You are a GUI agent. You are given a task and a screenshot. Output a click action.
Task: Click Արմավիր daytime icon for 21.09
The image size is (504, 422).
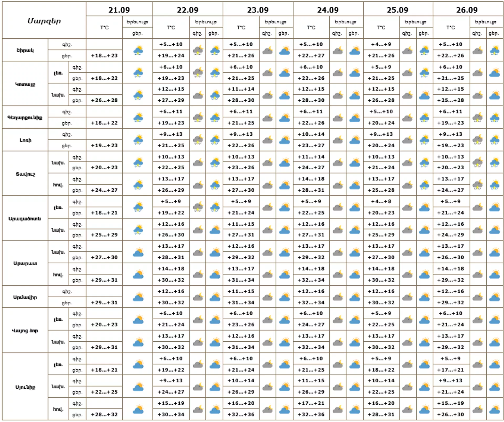pyautogui.click(x=138, y=297)
